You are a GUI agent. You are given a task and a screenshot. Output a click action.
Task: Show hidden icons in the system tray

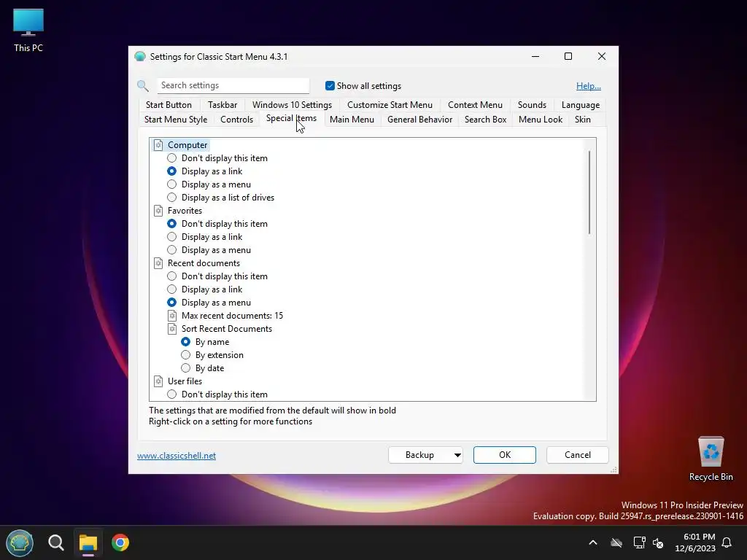pos(593,542)
